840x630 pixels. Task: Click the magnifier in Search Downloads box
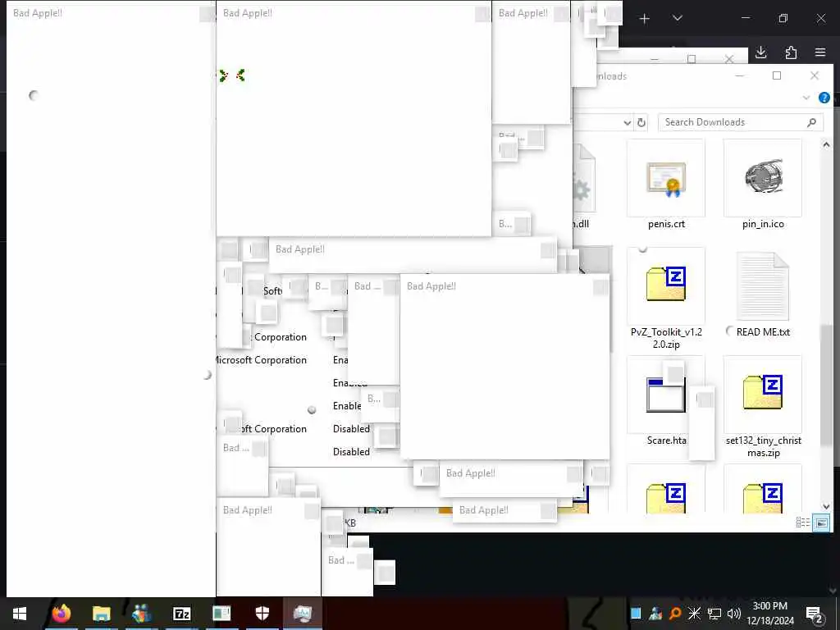click(811, 122)
